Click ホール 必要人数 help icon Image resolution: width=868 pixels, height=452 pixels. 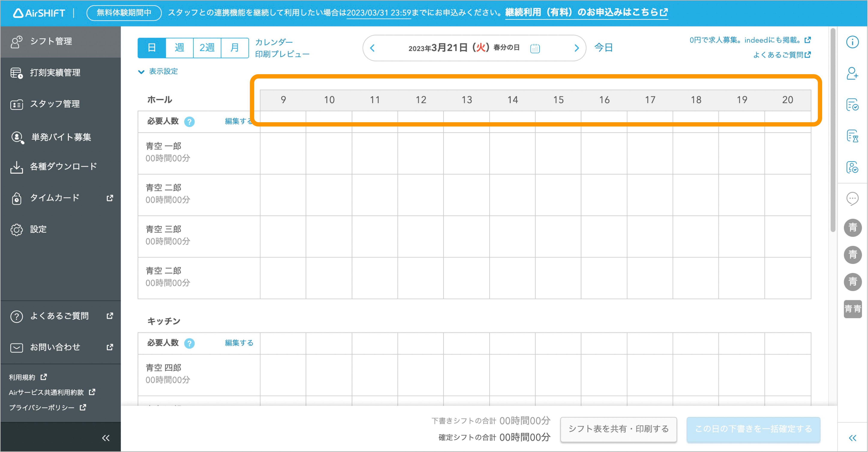pyautogui.click(x=189, y=122)
